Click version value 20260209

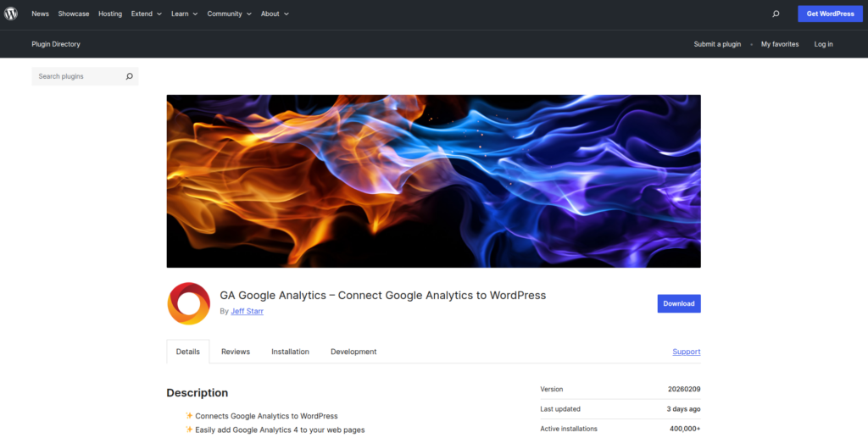click(684, 390)
